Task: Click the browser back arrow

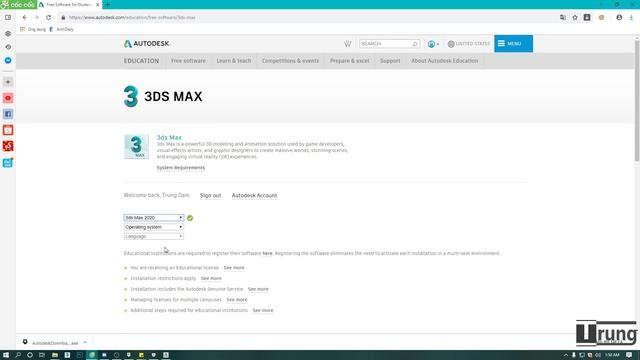Action: click(25, 18)
